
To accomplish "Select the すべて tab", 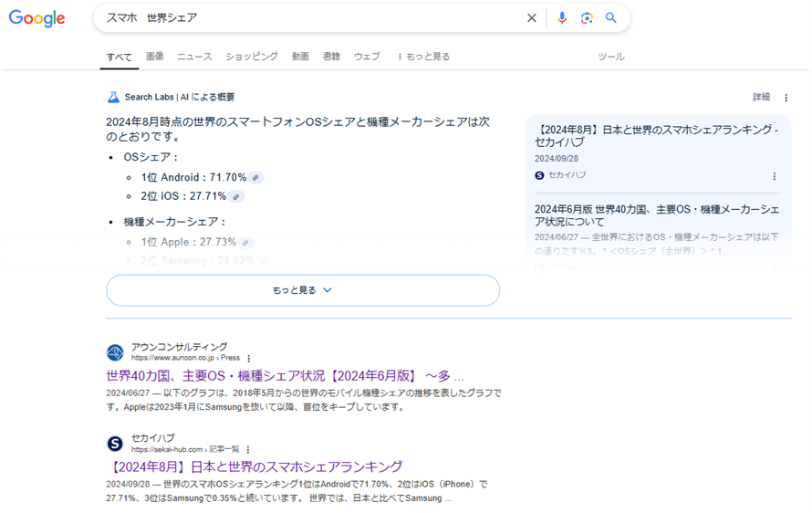I will (x=120, y=57).
